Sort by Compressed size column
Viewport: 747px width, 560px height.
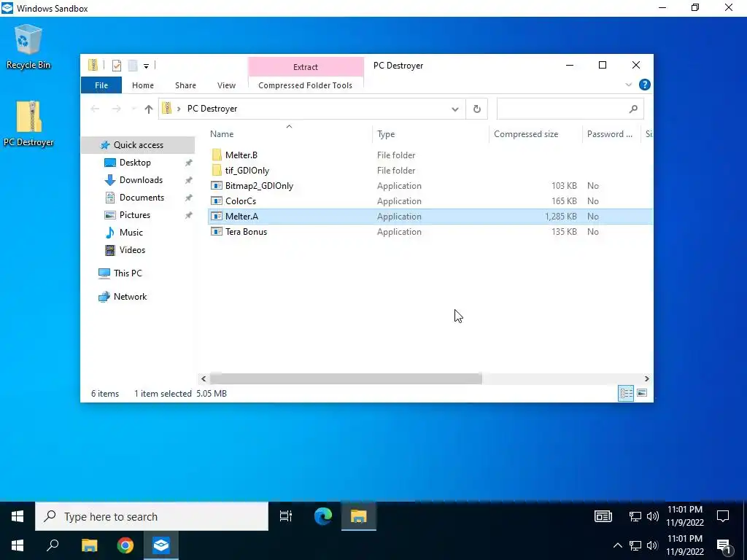535,134
